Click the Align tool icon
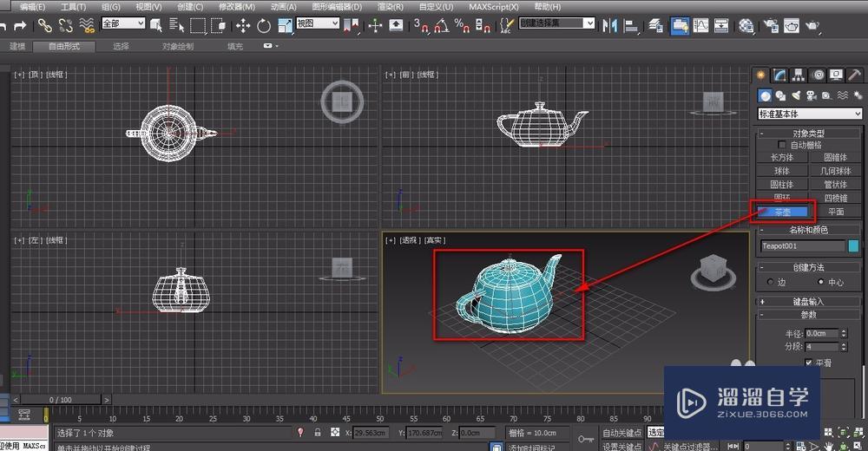Viewport: 868px width, 451px height. [631, 25]
